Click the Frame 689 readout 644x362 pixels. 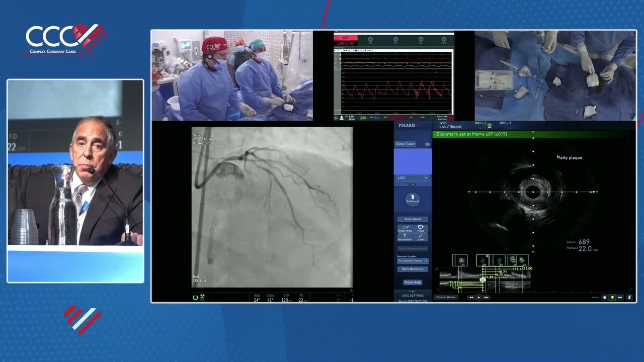point(578,242)
